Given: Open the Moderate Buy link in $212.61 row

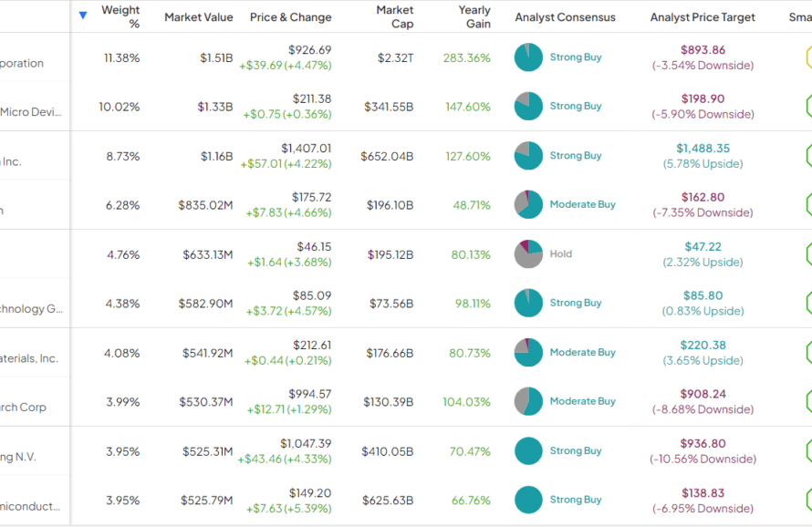Looking at the screenshot, I should (582, 352).
